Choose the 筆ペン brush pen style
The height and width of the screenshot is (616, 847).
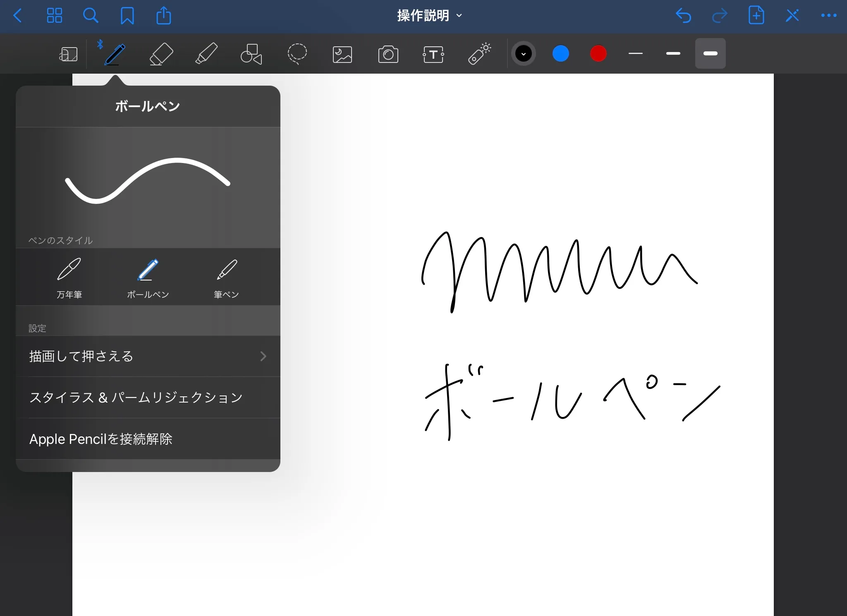pyautogui.click(x=226, y=278)
